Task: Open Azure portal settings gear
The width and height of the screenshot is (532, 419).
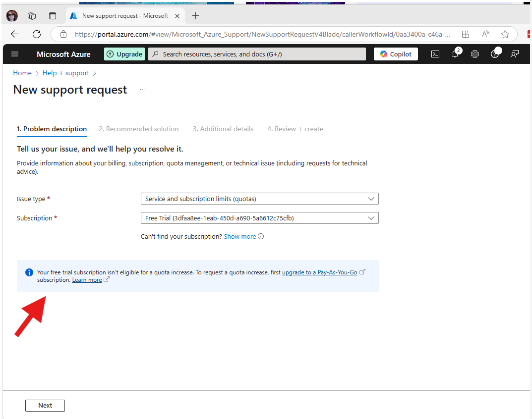Action: point(475,54)
